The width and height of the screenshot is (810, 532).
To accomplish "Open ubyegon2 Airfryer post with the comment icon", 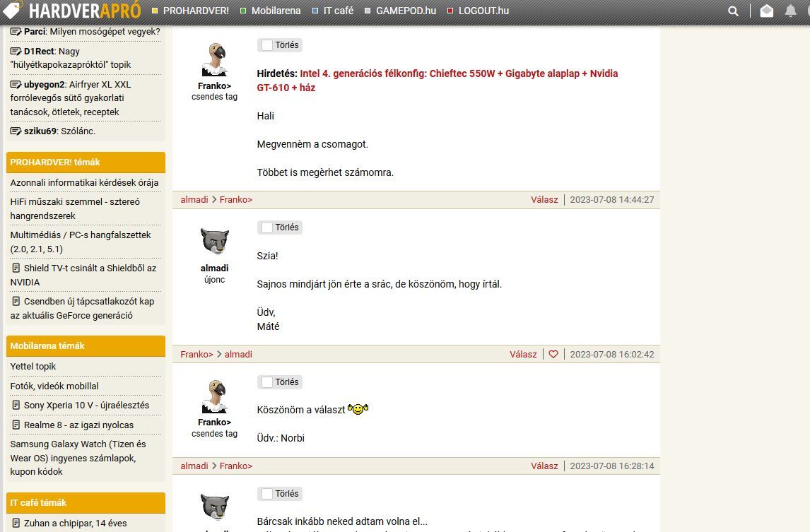I will [16, 84].
